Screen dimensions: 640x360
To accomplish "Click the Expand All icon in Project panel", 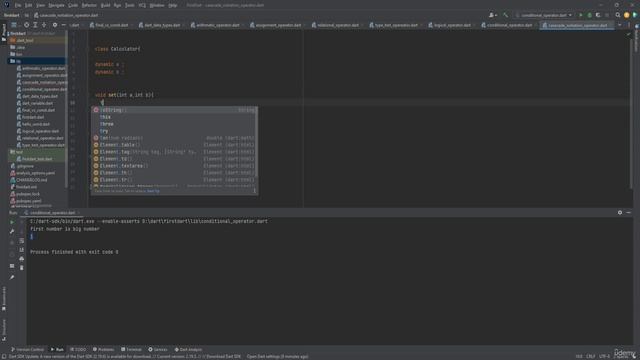I will 36,25.
